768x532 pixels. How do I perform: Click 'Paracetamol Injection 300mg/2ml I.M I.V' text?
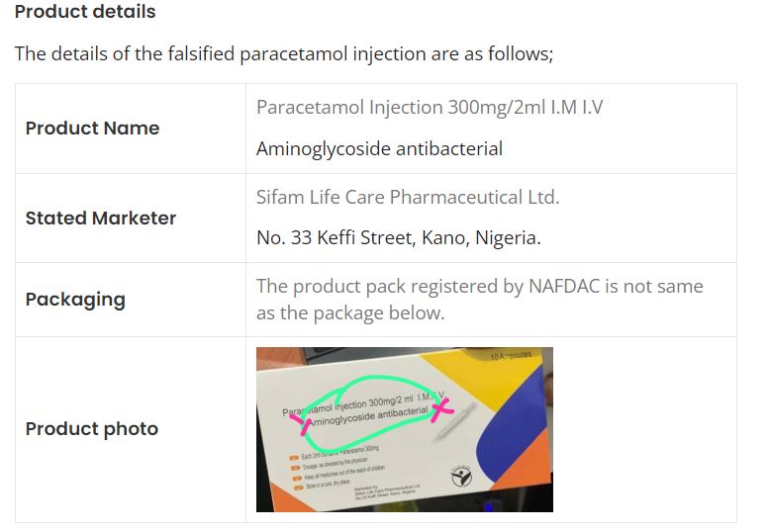point(430,107)
